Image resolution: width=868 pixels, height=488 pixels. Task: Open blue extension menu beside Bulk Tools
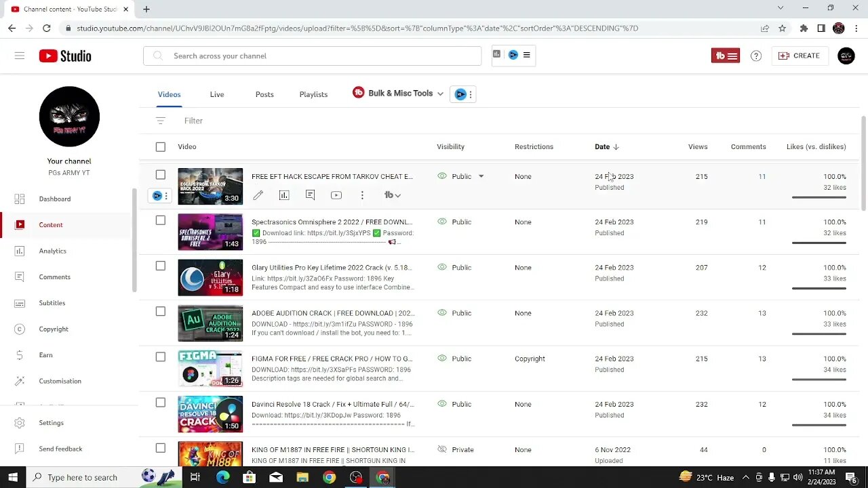point(463,94)
